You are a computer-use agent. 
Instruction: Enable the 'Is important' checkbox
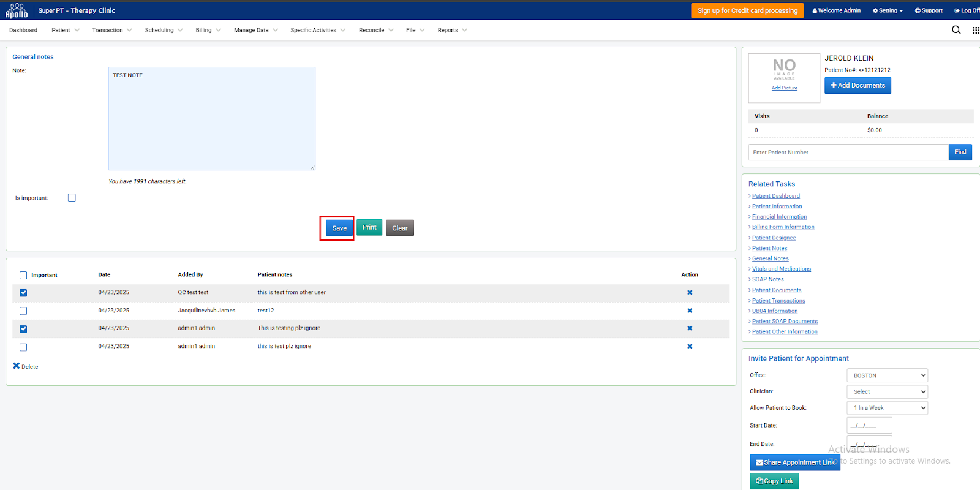pyautogui.click(x=72, y=198)
